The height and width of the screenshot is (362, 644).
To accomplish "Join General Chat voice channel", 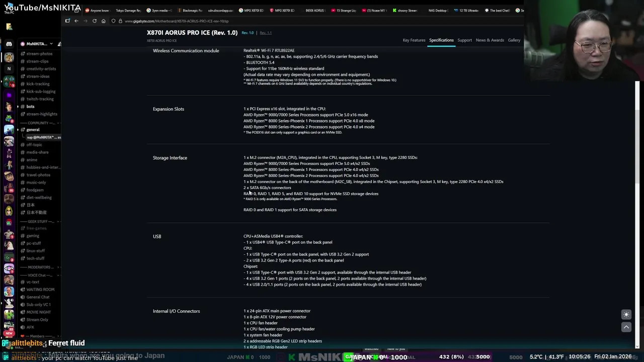I will (37, 297).
